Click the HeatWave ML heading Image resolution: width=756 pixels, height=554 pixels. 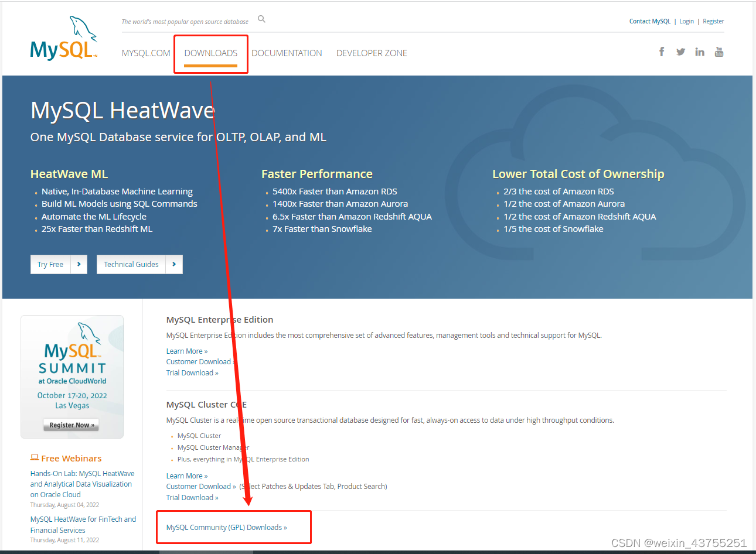point(69,174)
